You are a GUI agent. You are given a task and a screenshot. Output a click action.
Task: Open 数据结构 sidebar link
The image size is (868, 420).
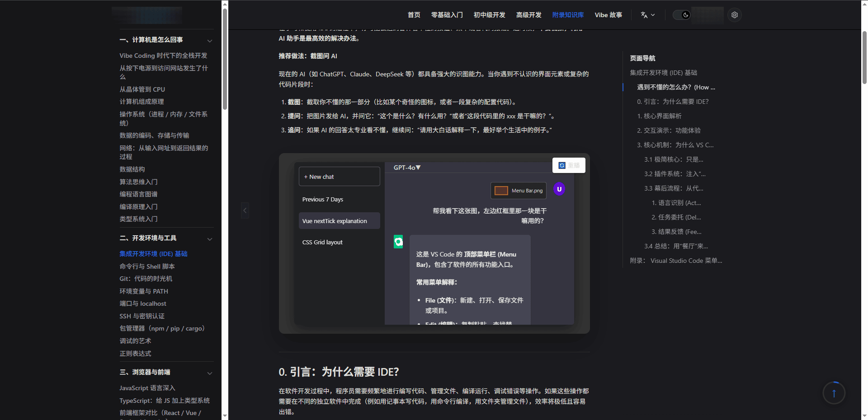(132, 169)
